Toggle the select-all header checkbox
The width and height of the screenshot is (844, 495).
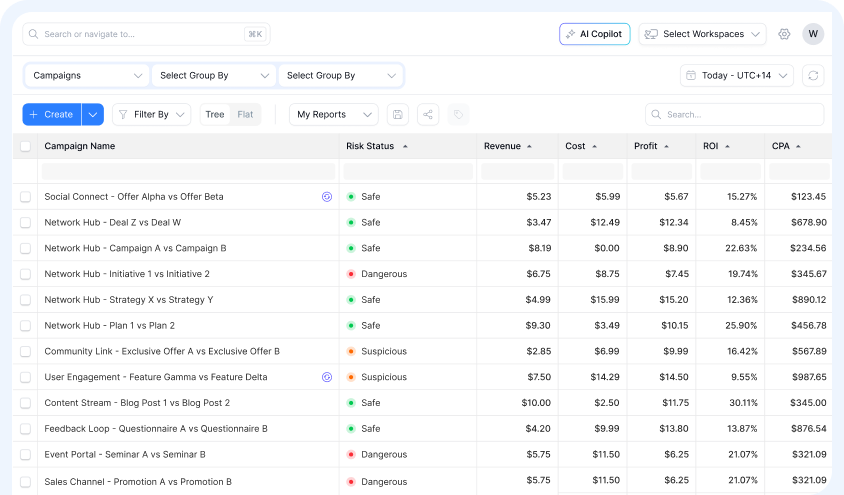(25, 146)
